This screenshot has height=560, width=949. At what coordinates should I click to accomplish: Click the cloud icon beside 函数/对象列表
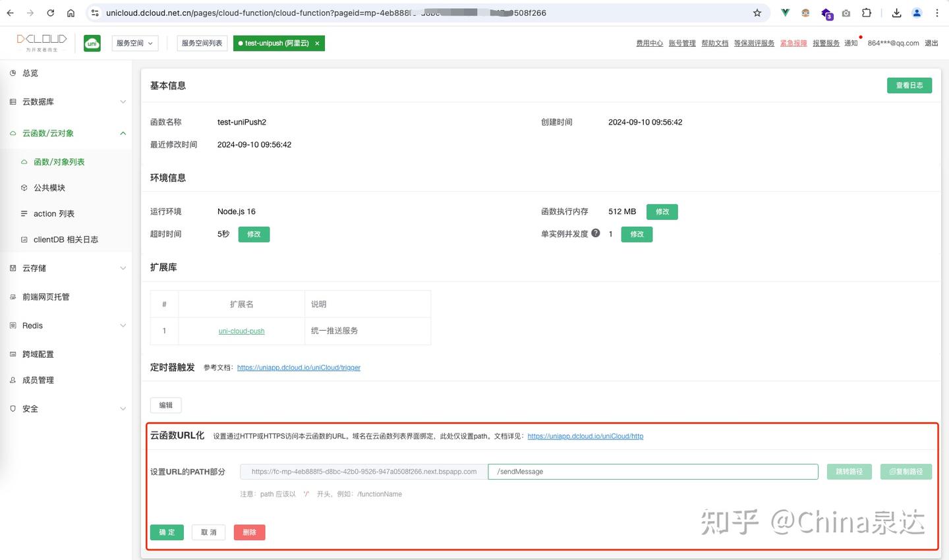point(24,161)
